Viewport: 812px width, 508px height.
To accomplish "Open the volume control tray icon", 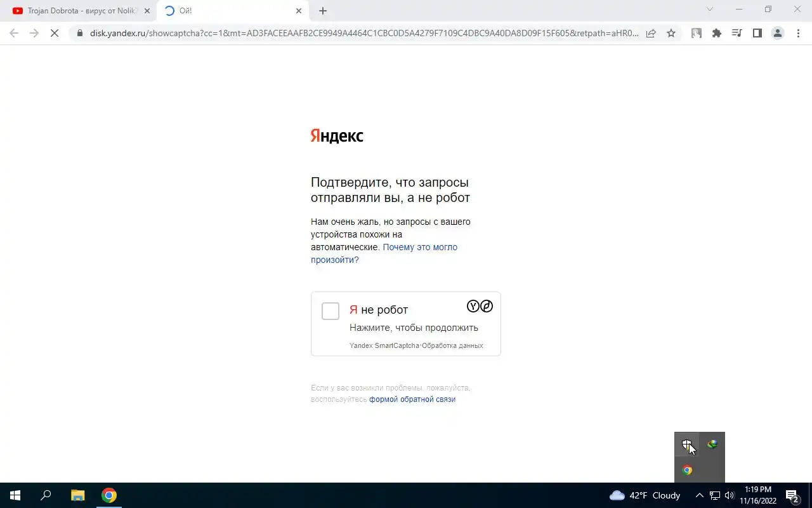I will click(x=730, y=495).
